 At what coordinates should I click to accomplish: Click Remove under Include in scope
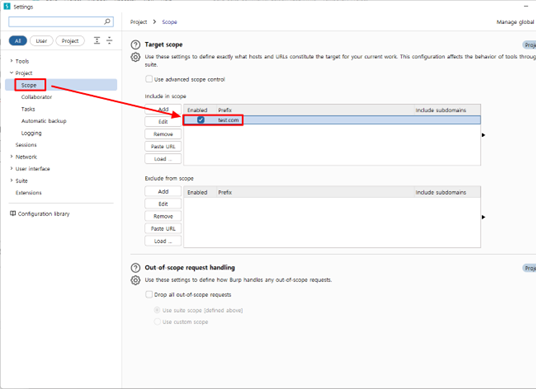coord(163,134)
